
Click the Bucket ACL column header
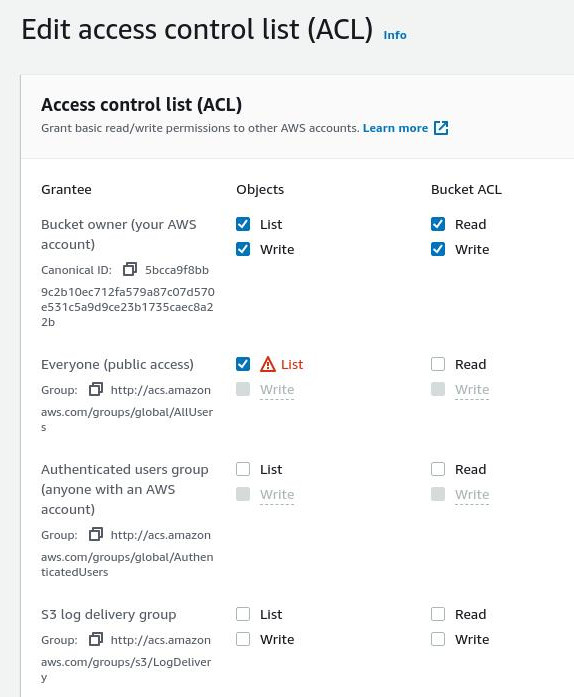[466, 189]
